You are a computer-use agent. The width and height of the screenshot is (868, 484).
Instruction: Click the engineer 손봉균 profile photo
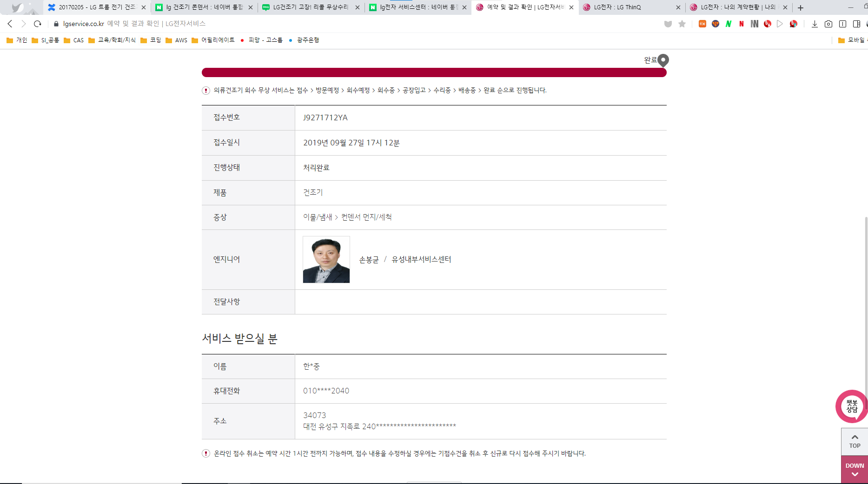[x=326, y=260]
